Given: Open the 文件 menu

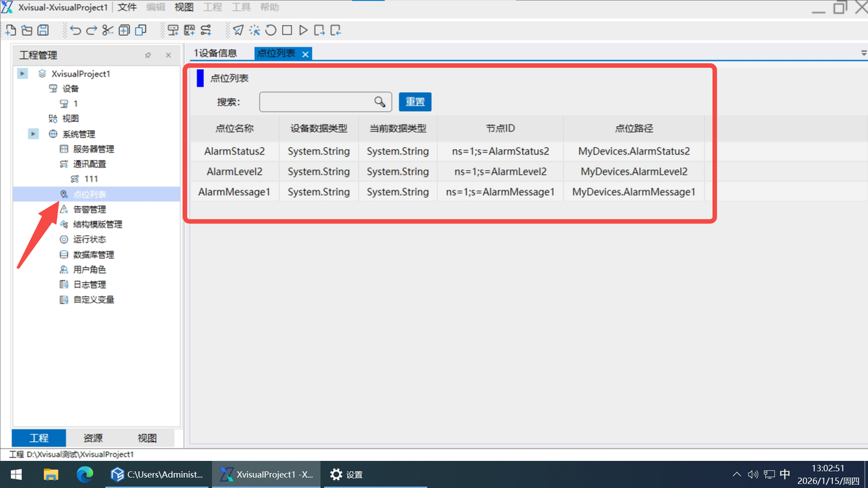Looking at the screenshot, I should (127, 7).
